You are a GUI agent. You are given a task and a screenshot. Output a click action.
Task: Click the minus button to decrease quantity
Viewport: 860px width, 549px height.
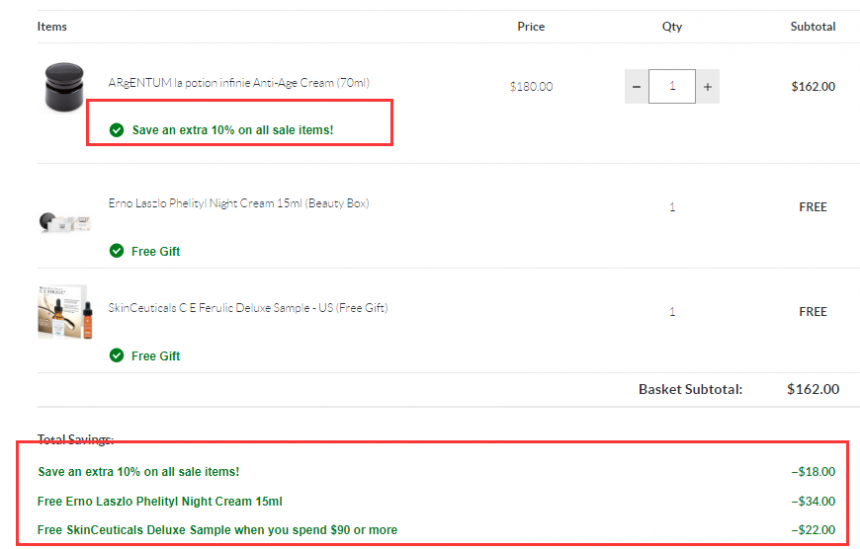(636, 87)
